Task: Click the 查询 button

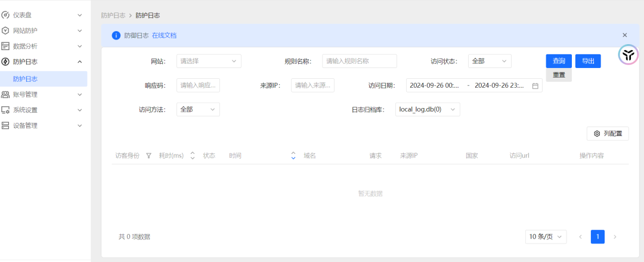Action: [559, 61]
